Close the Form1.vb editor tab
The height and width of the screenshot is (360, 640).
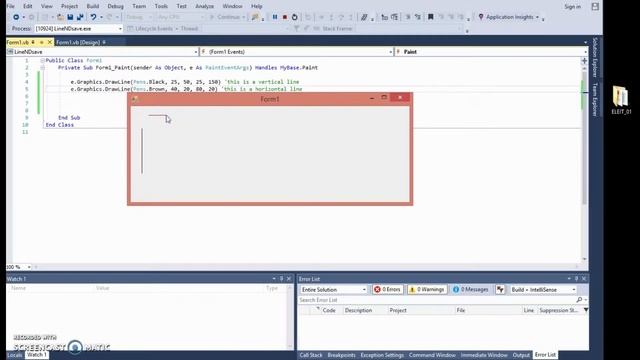tap(50, 42)
